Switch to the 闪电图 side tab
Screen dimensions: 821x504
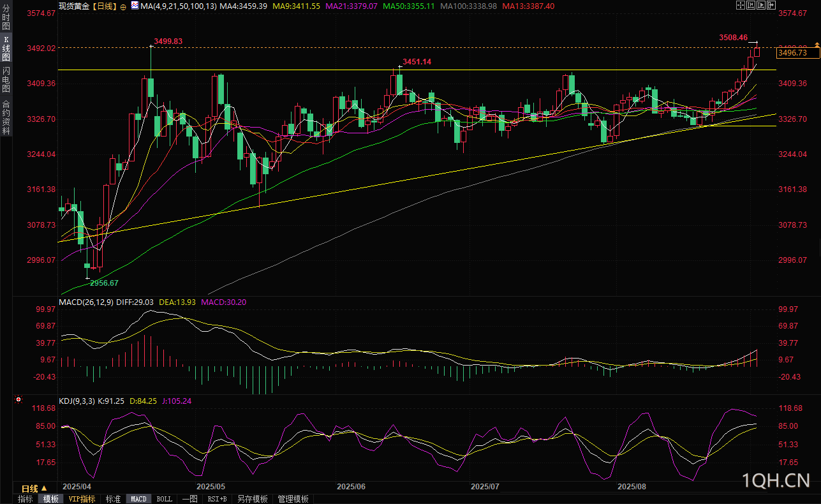click(x=6, y=79)
